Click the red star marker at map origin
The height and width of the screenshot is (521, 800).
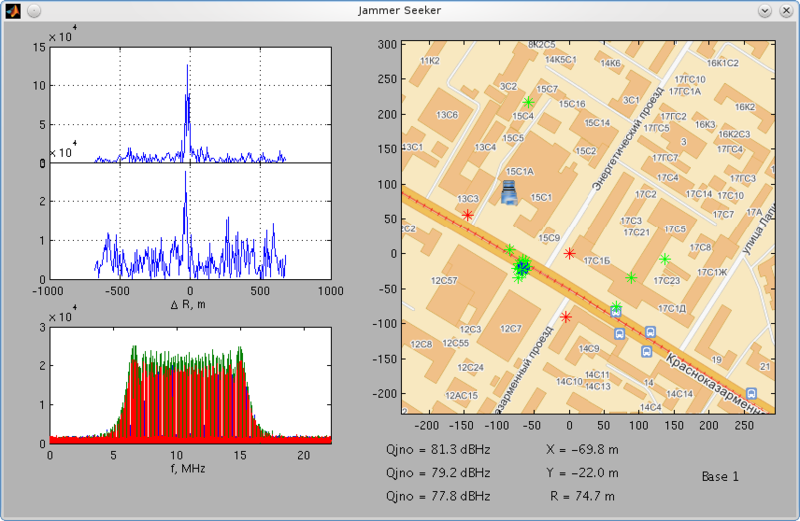pyautogui.click(x=569, y=253)
